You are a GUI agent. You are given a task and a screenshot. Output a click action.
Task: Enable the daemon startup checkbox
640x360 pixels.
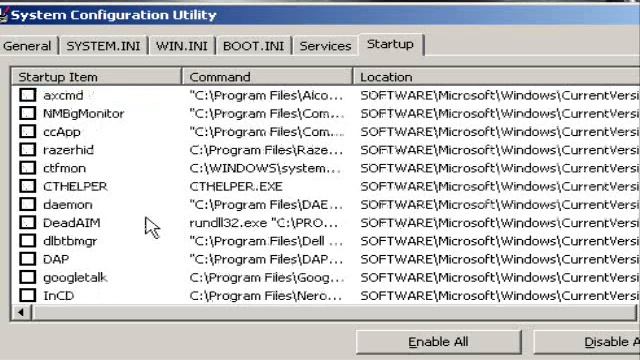pos(27,204)
